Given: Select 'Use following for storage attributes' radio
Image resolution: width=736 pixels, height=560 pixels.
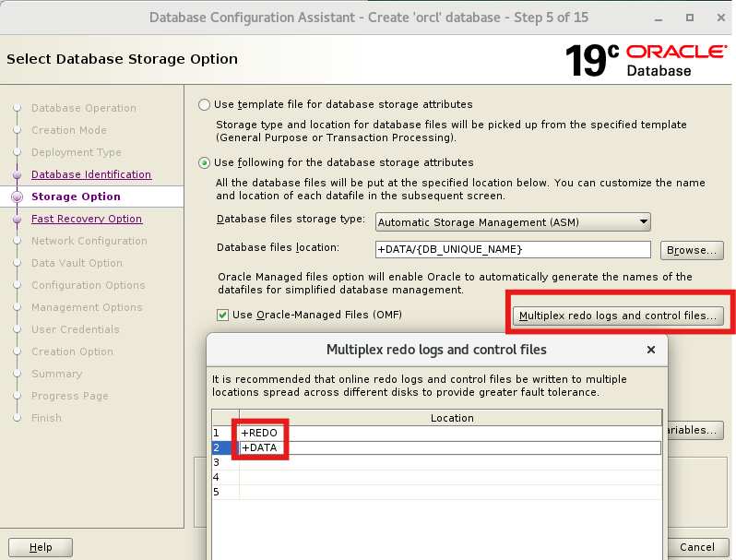Looking at the screenshot, I should click(x=204, y=163).
